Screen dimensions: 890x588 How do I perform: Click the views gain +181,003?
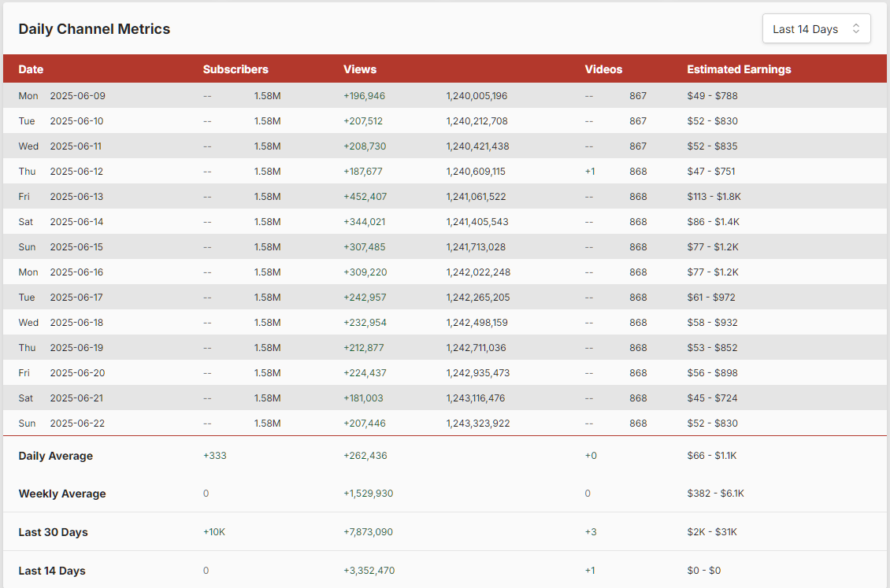363,398
